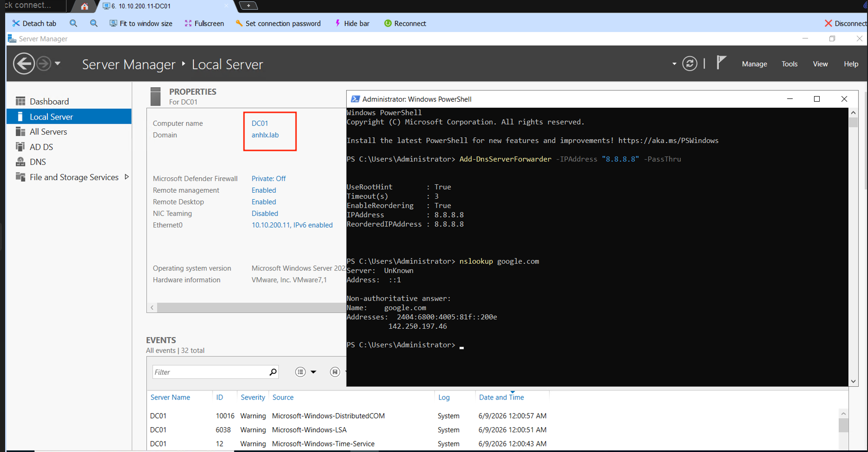
Task: Click the Refresh icon in Server Manager
Action: (x=689, y=63)
